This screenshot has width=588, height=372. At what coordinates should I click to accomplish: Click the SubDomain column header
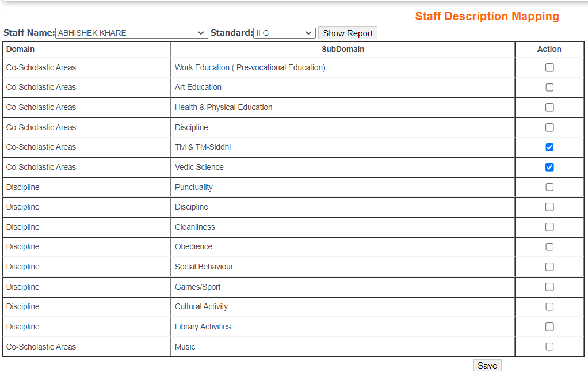343,50
